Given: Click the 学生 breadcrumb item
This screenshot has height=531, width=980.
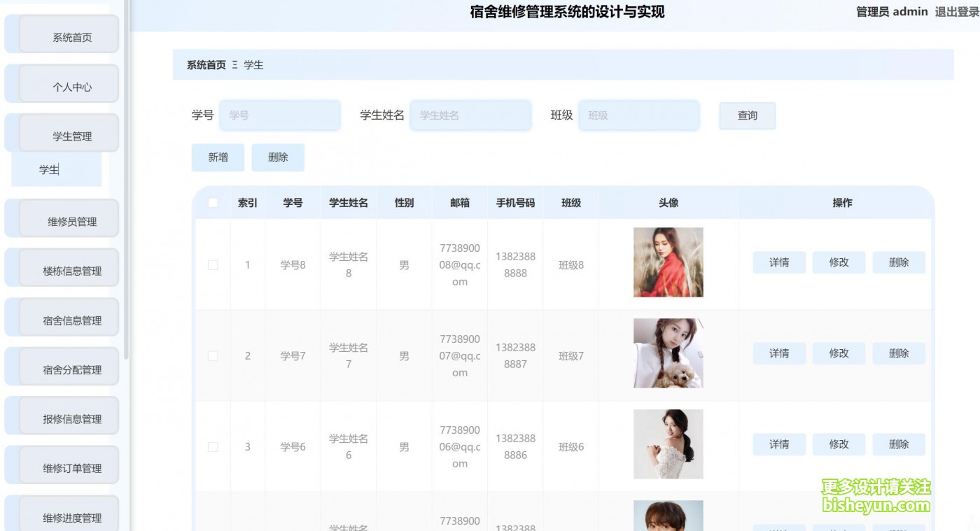Looking at the screenshot, I should pos(253,65).
